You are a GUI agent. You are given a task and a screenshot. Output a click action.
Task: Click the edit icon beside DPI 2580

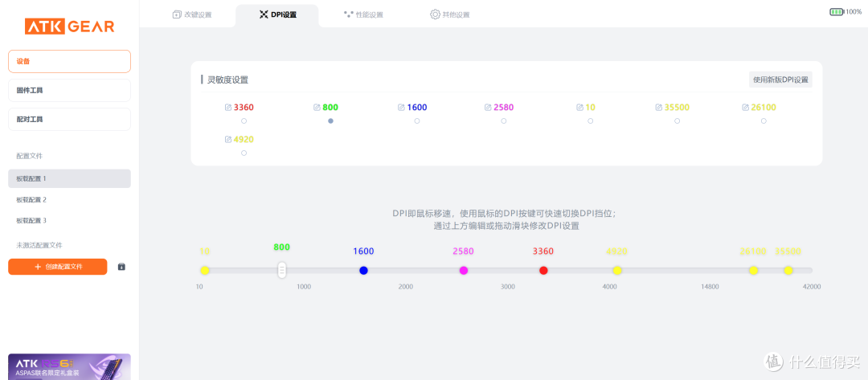coord(488,108)
